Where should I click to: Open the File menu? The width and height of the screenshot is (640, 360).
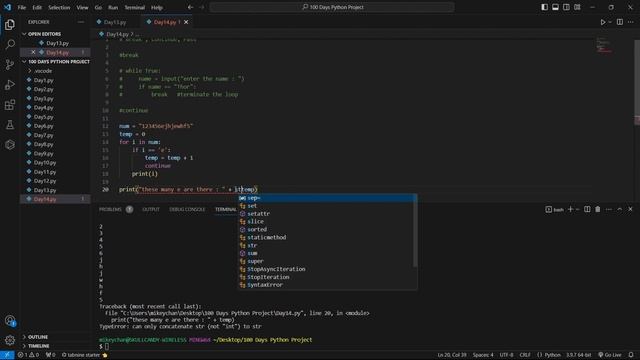22,7
